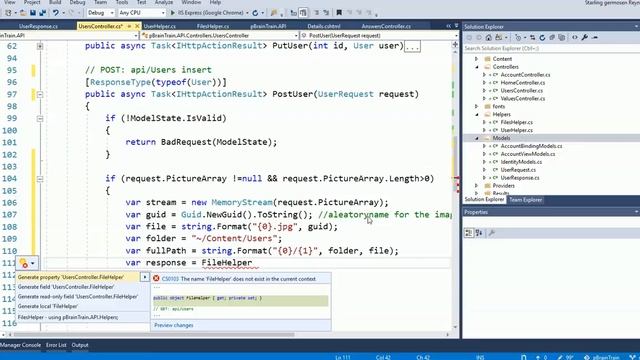
Task: Click the Undo arrow toolbar icon
Action: pyautogui.click(x=56, y=13)
